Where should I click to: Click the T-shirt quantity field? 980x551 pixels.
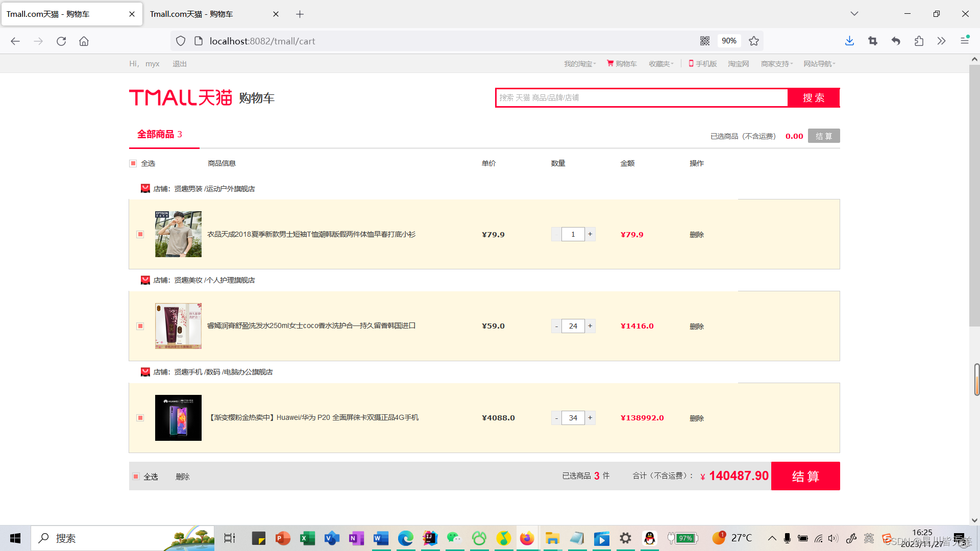[573, 234]
